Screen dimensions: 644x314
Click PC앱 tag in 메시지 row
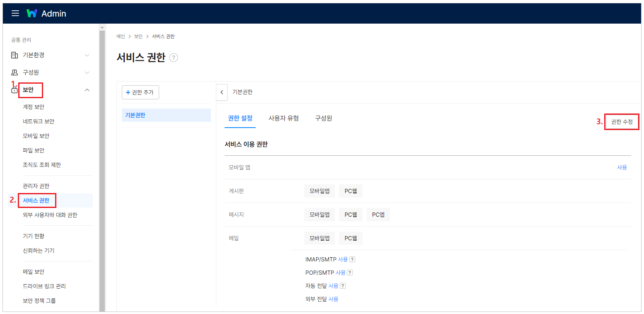(378, 215)
